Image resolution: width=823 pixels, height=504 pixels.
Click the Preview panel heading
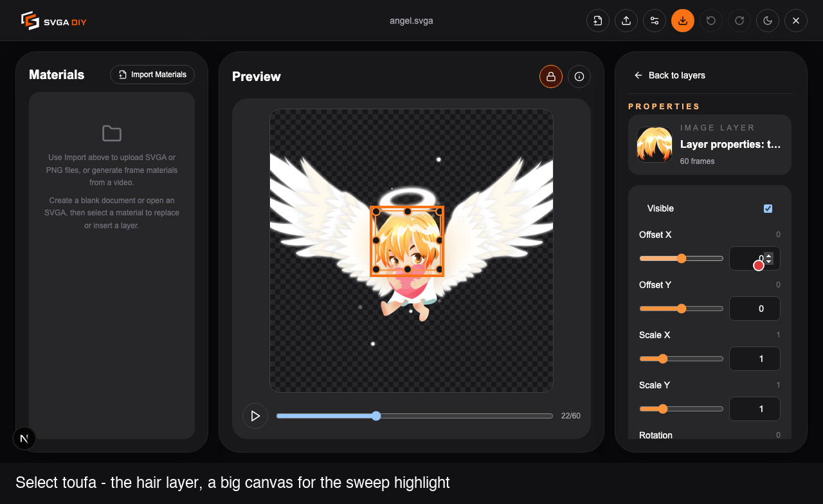click(x=257, y=76)
